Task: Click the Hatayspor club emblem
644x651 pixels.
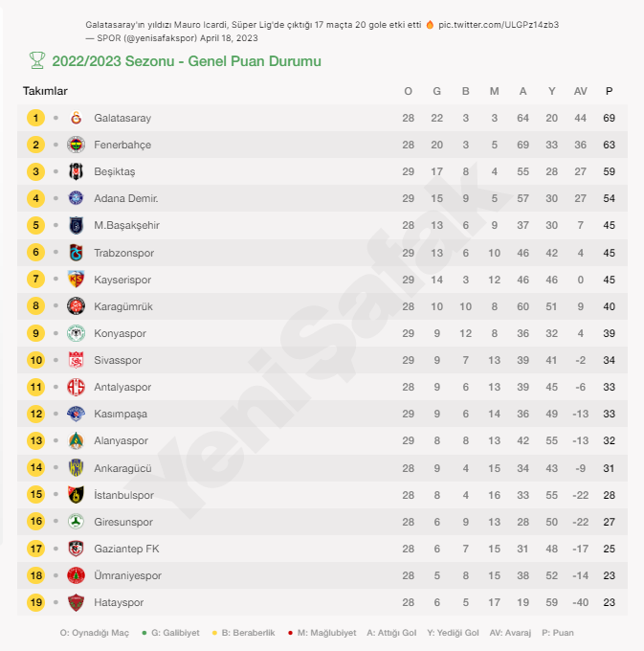Action: pyautogui.click(x=76, y=602)
